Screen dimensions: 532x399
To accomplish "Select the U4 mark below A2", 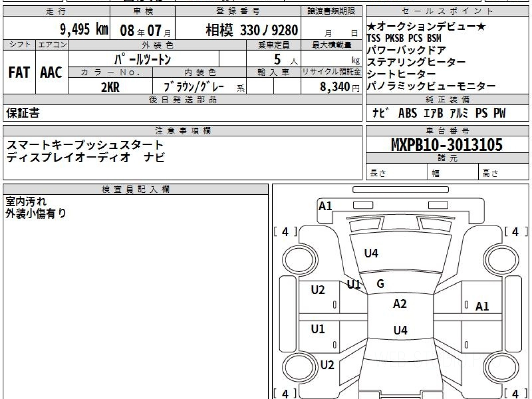I will click(400, 330).
